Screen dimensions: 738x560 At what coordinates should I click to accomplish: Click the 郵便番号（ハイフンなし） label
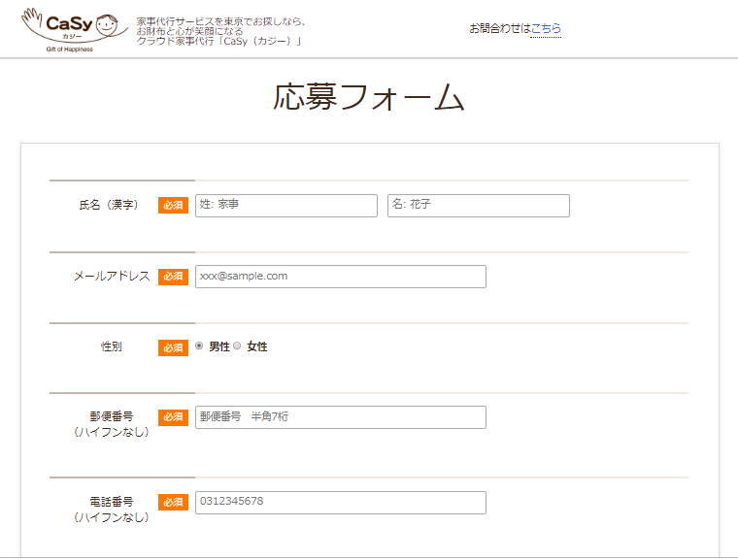[112, 424]
